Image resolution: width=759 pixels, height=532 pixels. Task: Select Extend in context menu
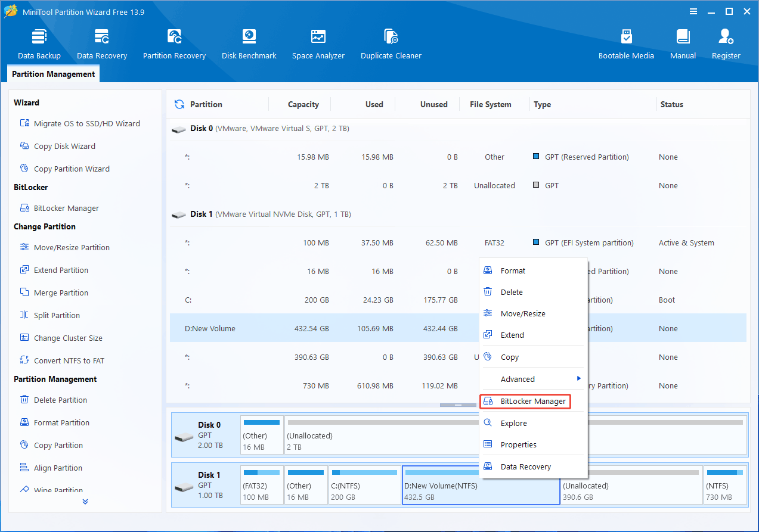click(534, 335)
